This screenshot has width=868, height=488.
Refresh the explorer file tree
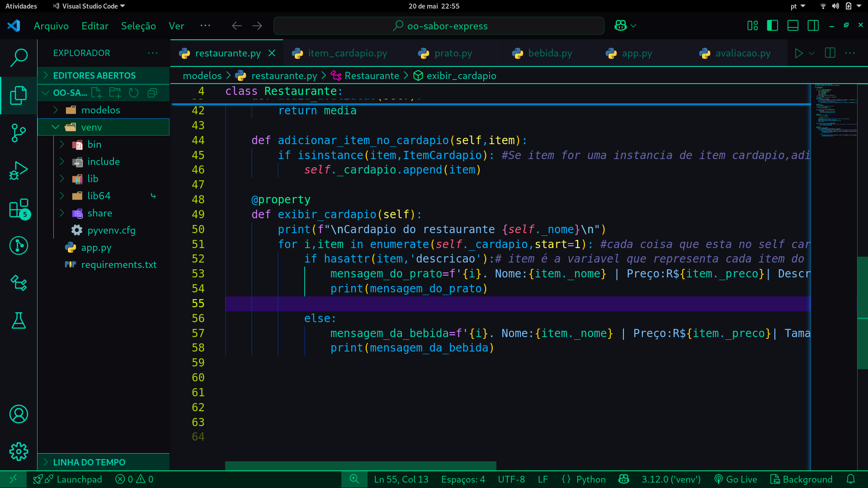134,93
